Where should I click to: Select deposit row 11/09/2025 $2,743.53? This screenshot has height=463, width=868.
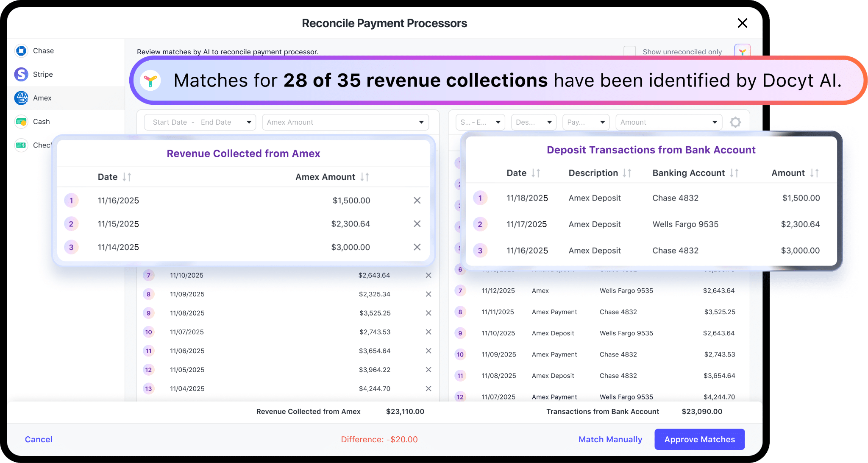599,354
